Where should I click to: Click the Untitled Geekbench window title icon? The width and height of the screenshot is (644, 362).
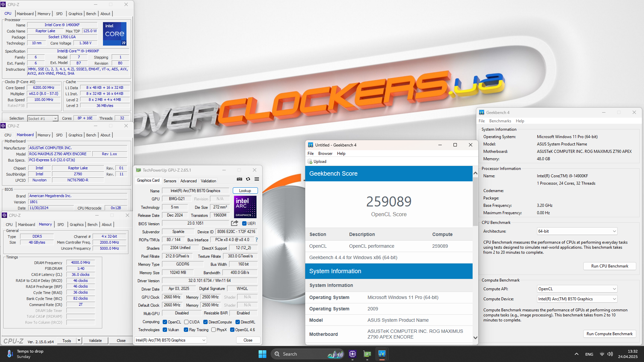[x=311, y=145]
